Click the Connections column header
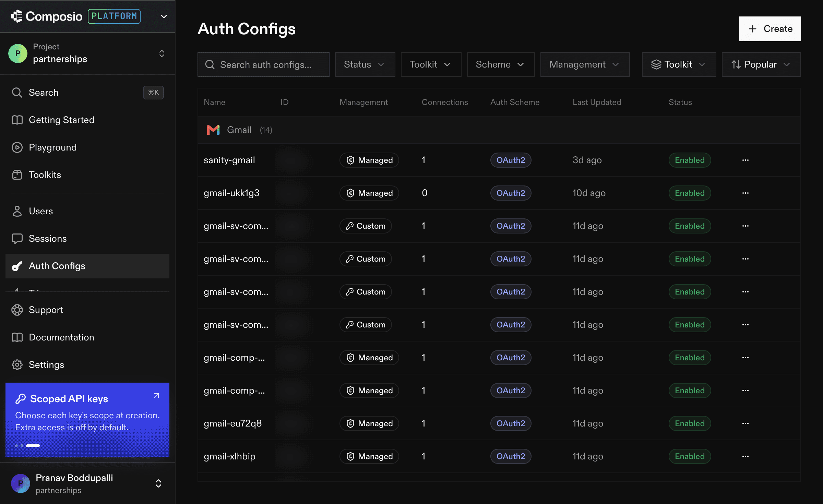823x504 pixels. click(x=445, y=102)
